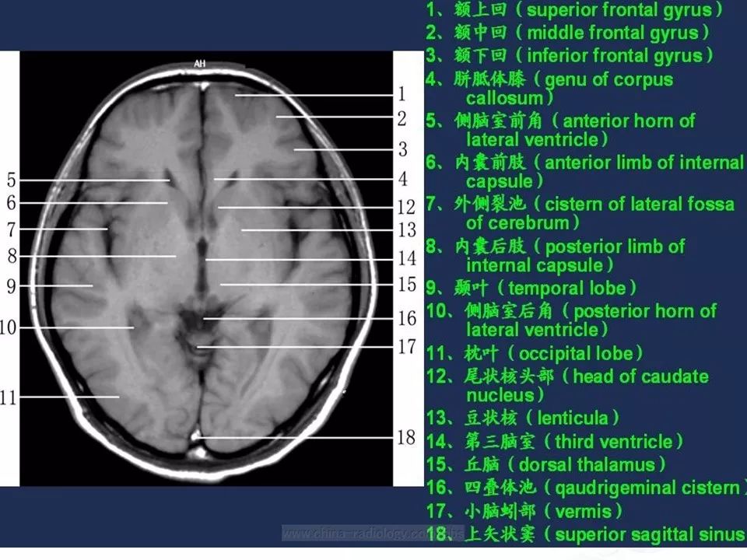Click the axial brain MRI image
The width and height of the screenshot is (747, 560).
pyautogui.click(x=206, y=268)
